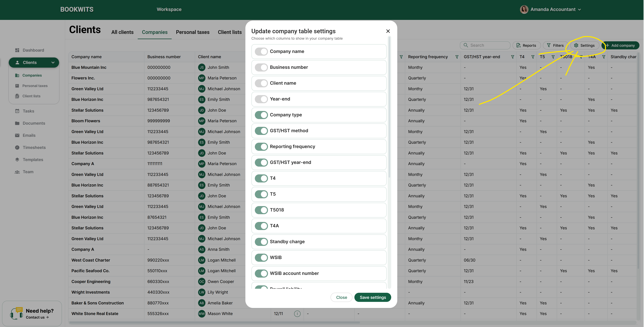Click Lily Wright's LW avatar badge

(x=202, y=292)
